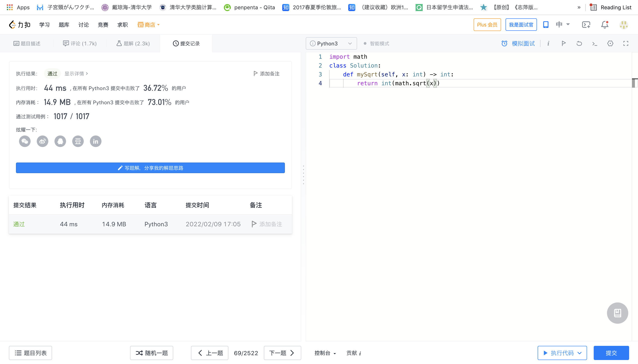Image resolution: width=638 pixels, height=364 pixels.
Task: Open the 题库 nav menu
Action: 64,25
